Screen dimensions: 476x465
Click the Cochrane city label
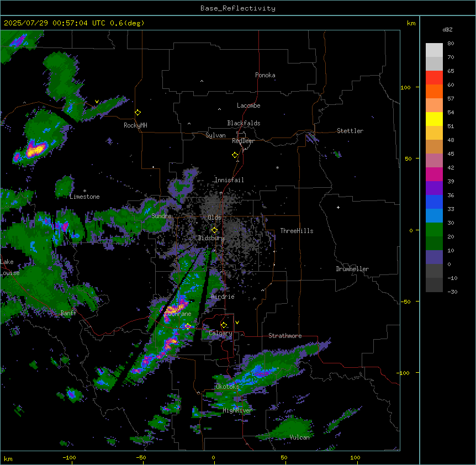pyautogui.click(x=178, y=314)
